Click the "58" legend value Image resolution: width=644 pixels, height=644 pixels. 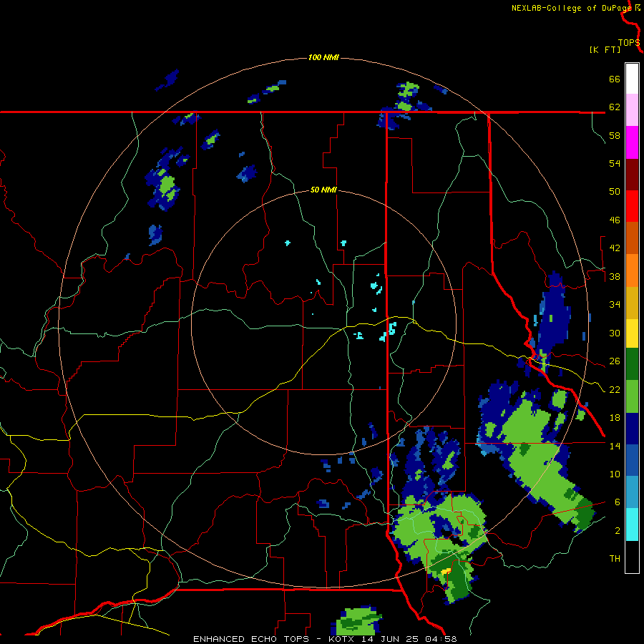(615, 135)
